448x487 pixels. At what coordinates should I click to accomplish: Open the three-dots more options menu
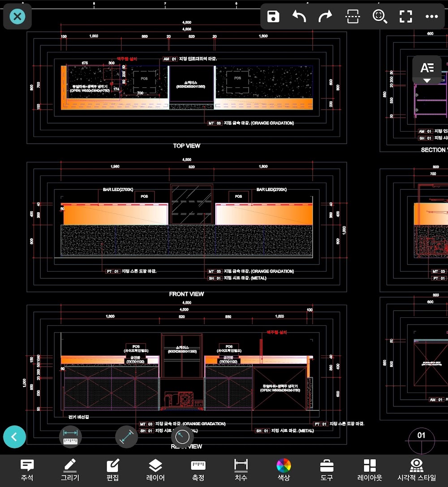[432, 17]
